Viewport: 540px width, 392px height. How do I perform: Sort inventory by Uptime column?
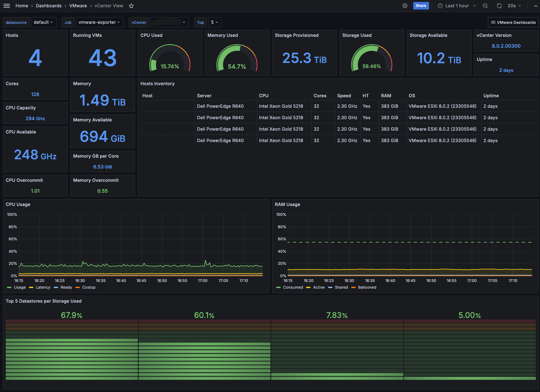point(491,96)
